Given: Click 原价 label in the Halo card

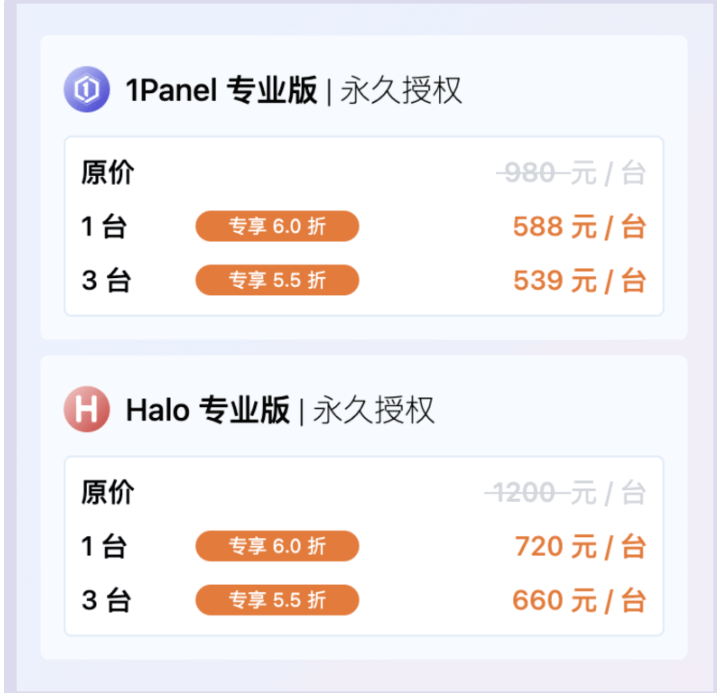Looking at the screenshot, I should click(x=107, y=492).
